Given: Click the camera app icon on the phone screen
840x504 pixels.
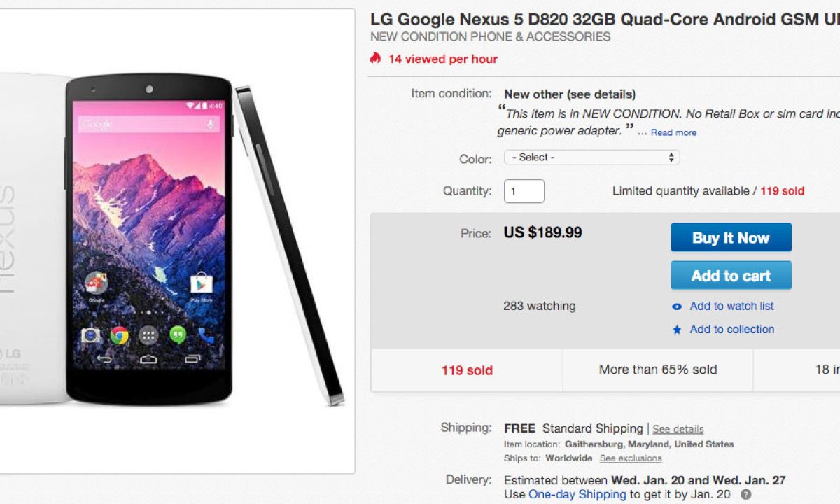Looking at the screenshot, I should coord(90,336).
